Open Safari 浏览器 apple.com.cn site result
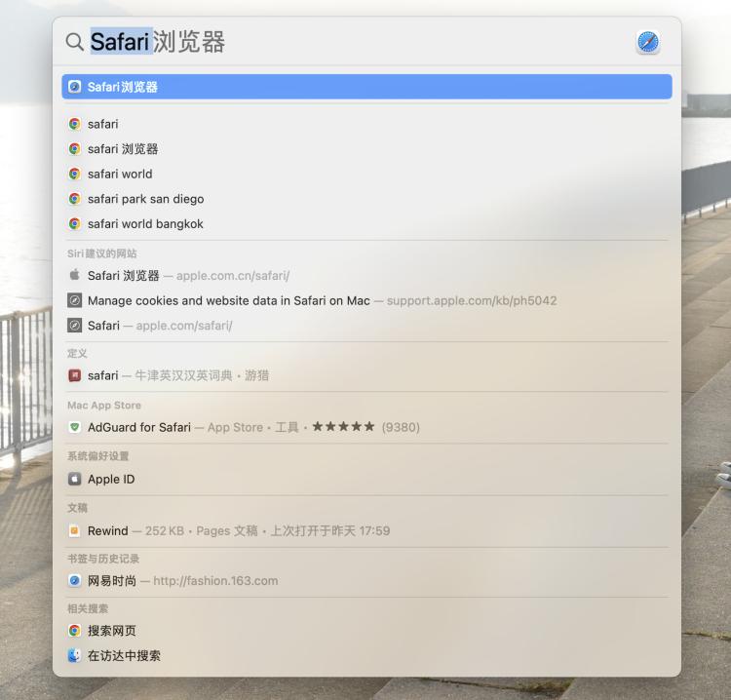Viewport: 731px width, 700px height. 366,275
